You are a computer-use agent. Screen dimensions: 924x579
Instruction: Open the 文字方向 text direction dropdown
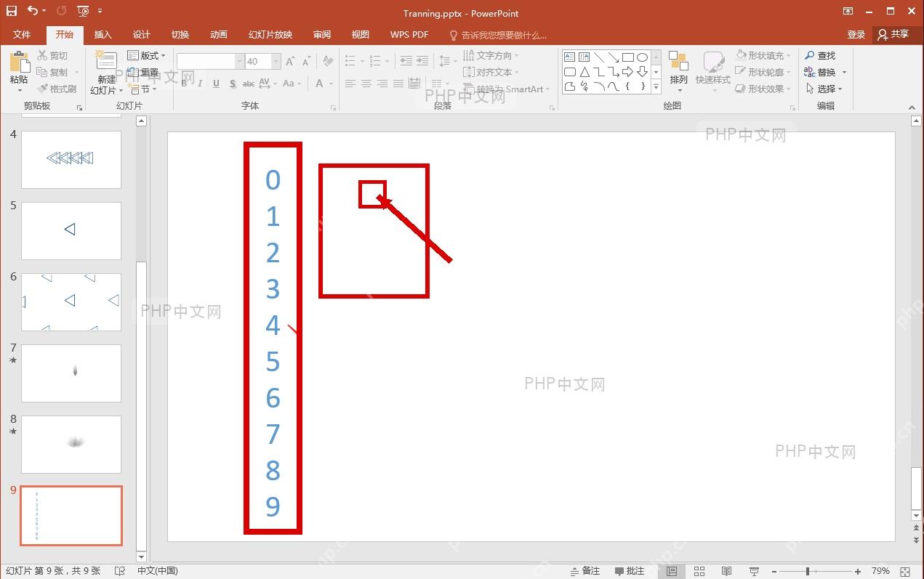(491, 55)
